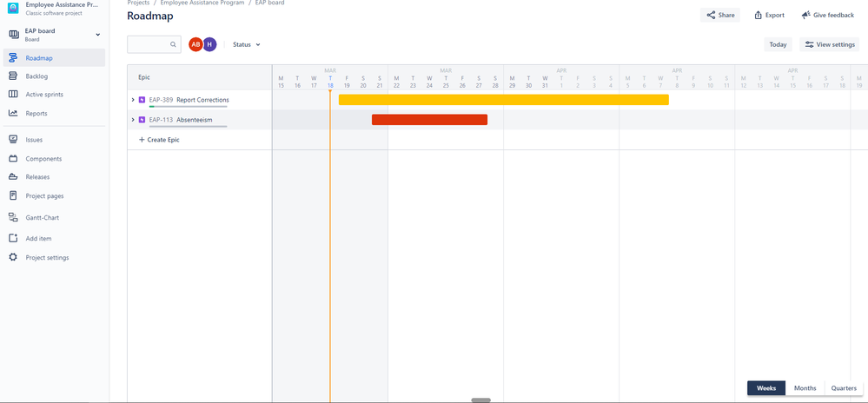This screenshot has width=868, height=403.
Task: Click the highlighted T 18 date header
Action: [x=330, y=82]
